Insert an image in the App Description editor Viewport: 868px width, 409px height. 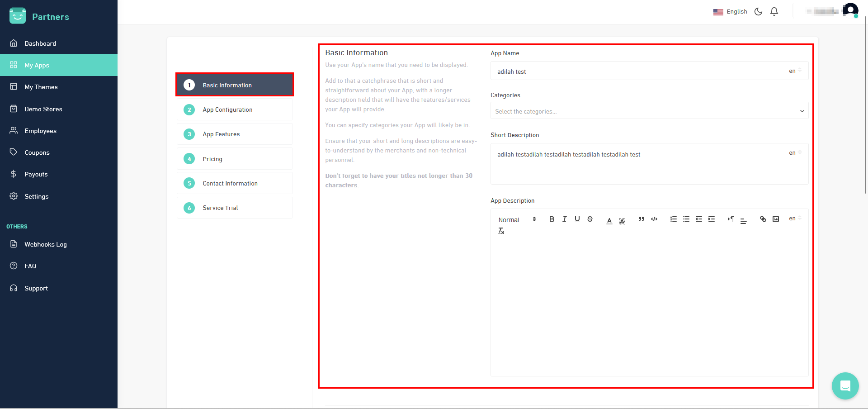pos(776,219)
